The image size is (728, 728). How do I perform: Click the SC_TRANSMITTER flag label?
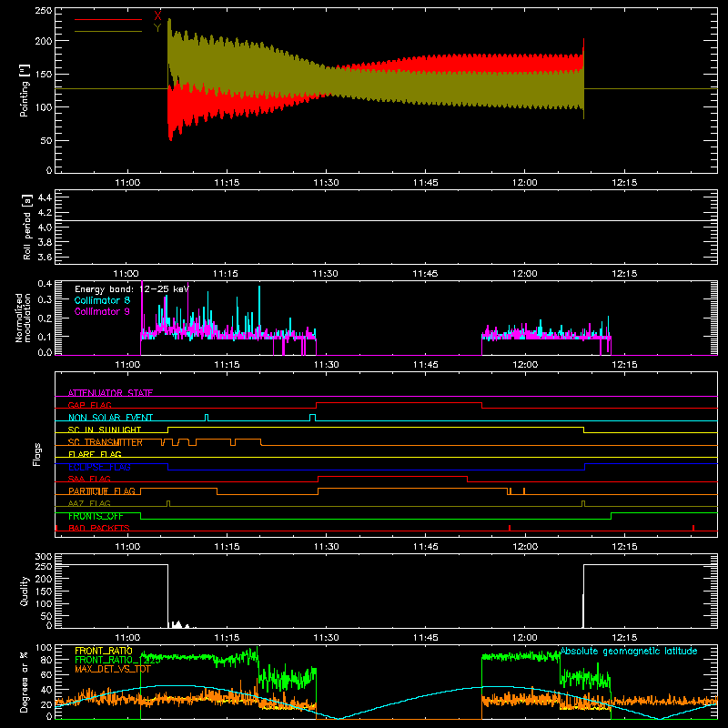(106, 442)
